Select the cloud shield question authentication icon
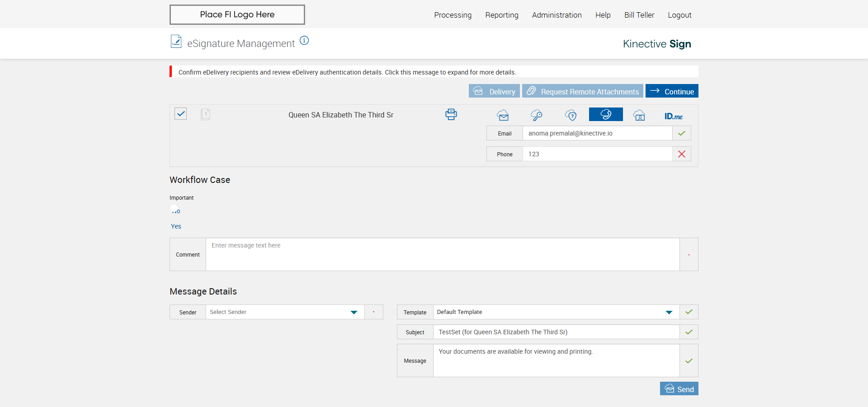 (x=571, y=116)
